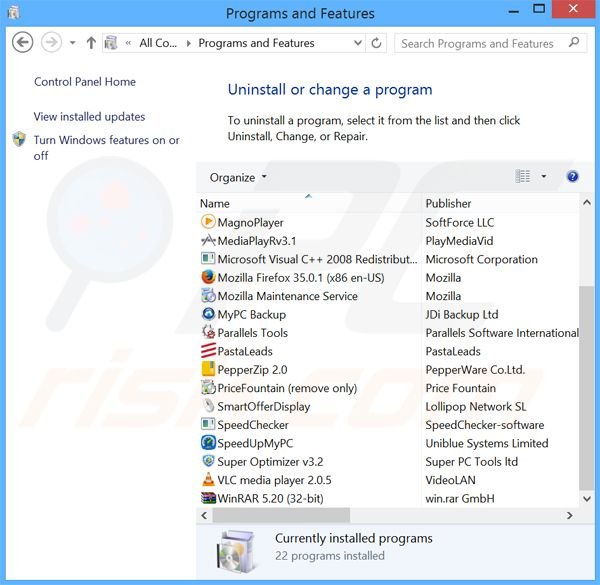The image size is (600, 585).
Task: Click publisher Uniblue Systems Limited
Action: (x=487, y=443)
